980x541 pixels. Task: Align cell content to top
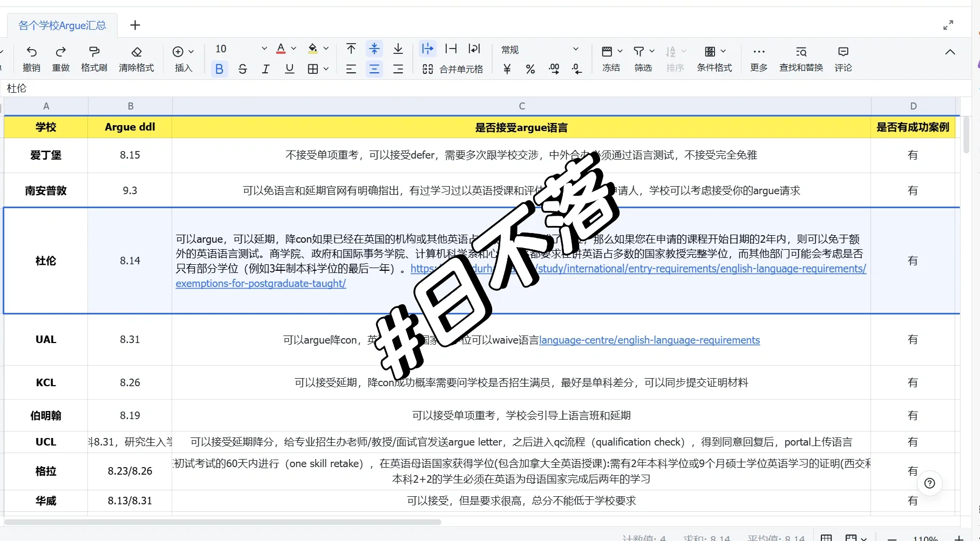[351, 49]
